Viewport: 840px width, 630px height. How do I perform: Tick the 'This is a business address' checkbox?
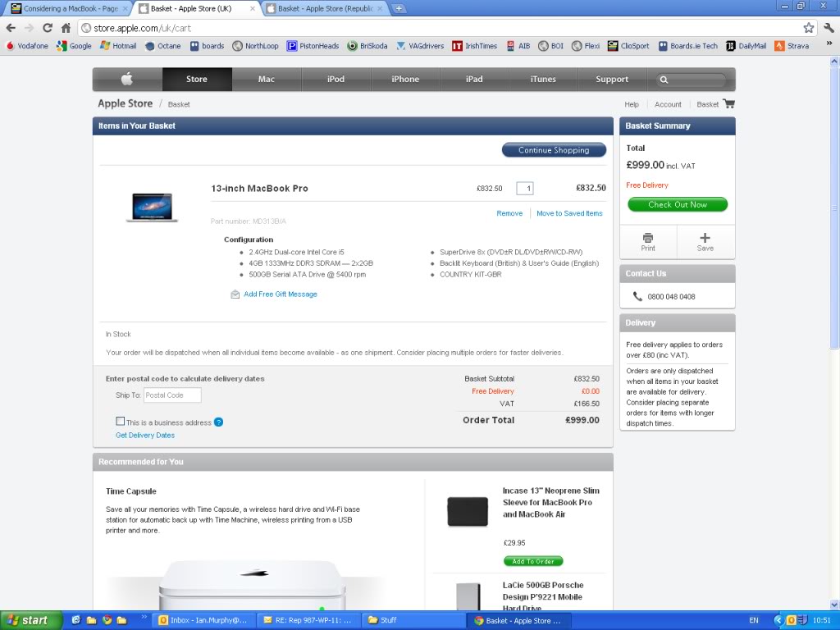point(121,422)
